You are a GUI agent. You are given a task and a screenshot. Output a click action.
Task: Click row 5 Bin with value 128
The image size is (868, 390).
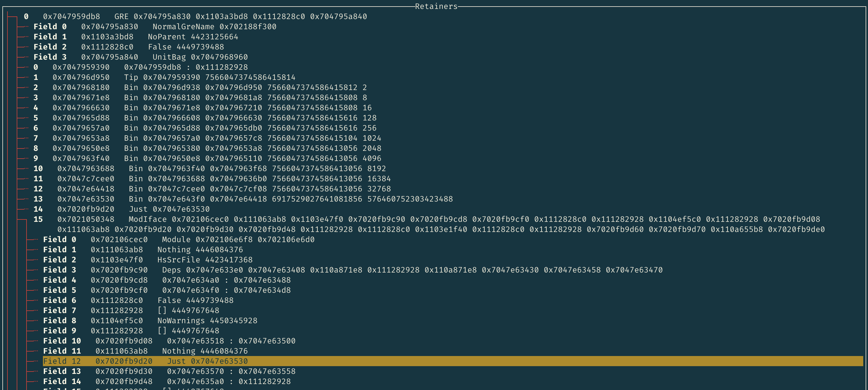(x=204, y=118)
